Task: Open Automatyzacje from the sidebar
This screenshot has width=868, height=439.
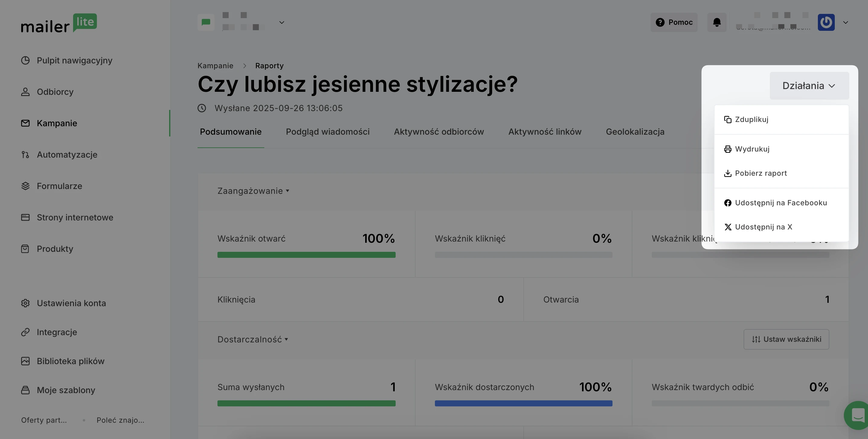Action: click(67, 155)
